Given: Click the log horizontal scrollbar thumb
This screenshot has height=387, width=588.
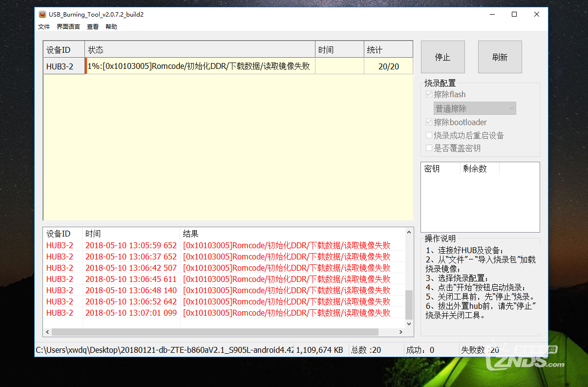Looking at the screenshot, I should (x=215, y=332).
